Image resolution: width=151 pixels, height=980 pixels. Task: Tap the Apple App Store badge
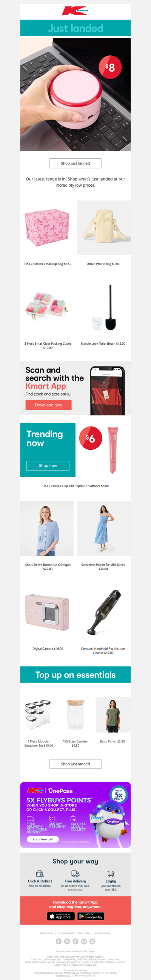(61, 916)
